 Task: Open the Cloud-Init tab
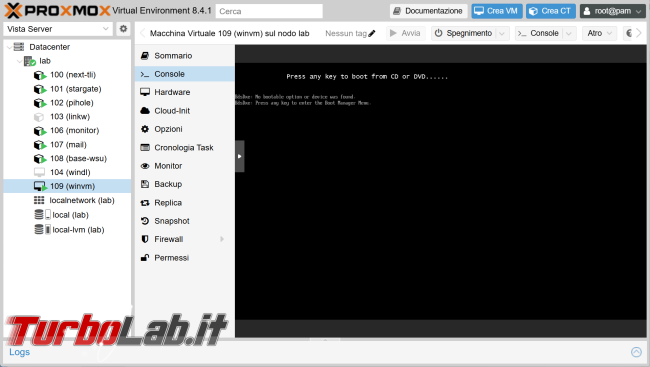(185, 111)
